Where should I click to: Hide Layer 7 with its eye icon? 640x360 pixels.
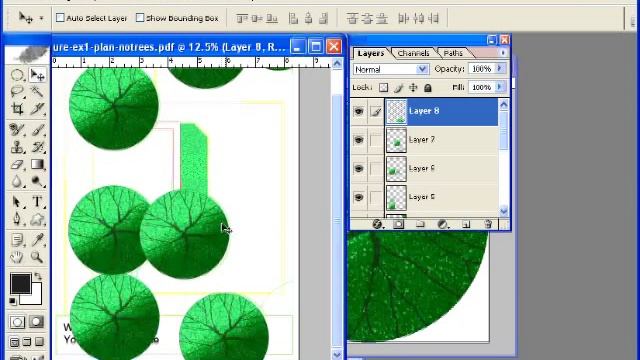click(359, 140)
